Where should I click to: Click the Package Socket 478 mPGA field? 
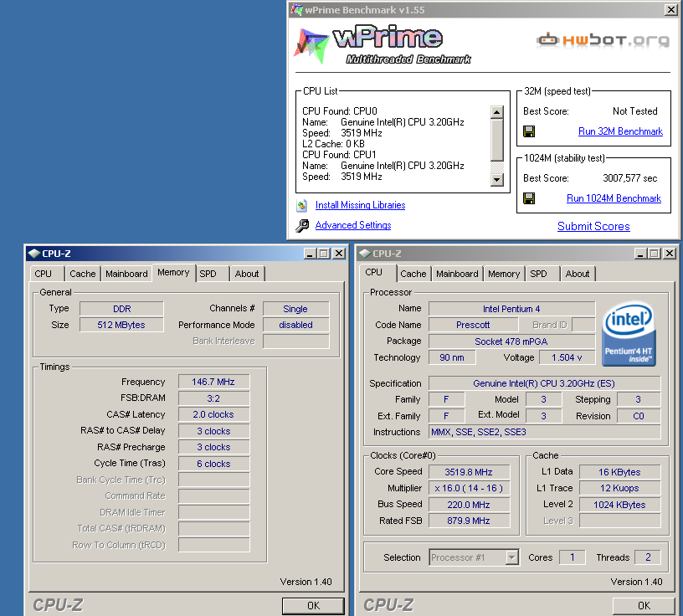click(511, 341)
